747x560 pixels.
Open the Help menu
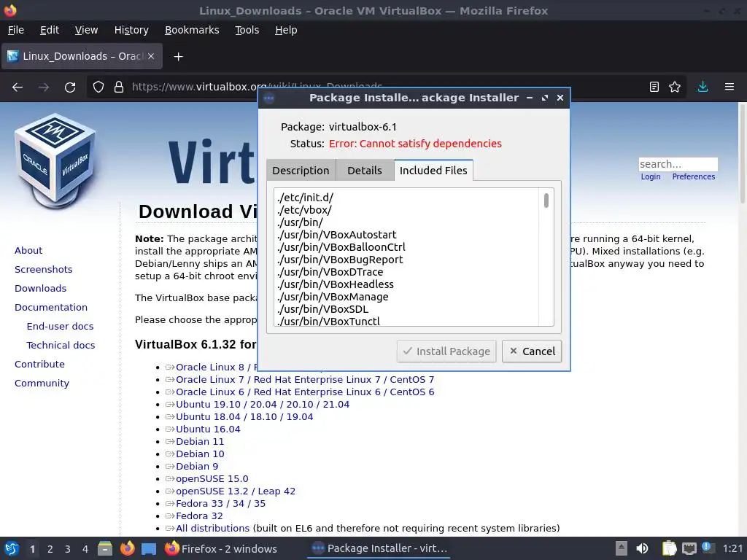(x=286, y=30)
